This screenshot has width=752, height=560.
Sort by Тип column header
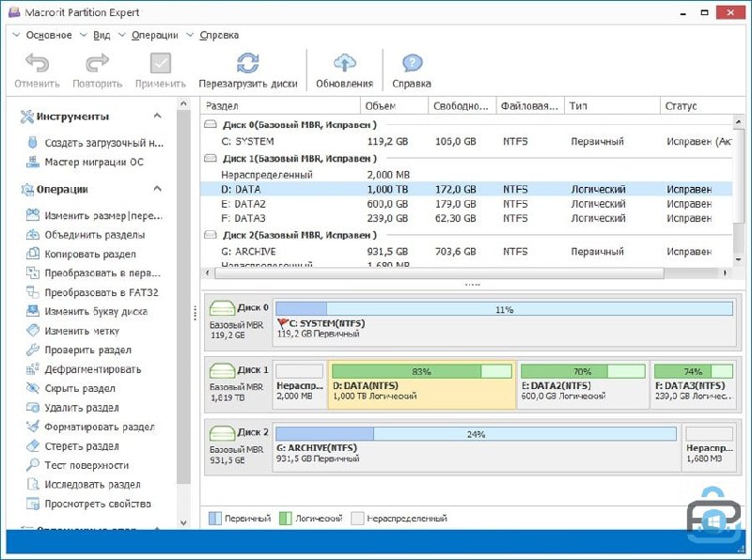pos(612,105)
